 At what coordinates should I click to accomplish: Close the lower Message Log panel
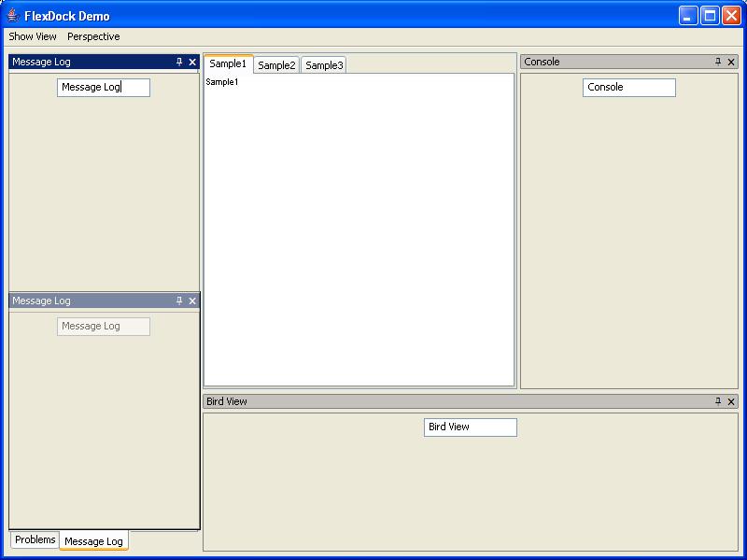point(192,301)
